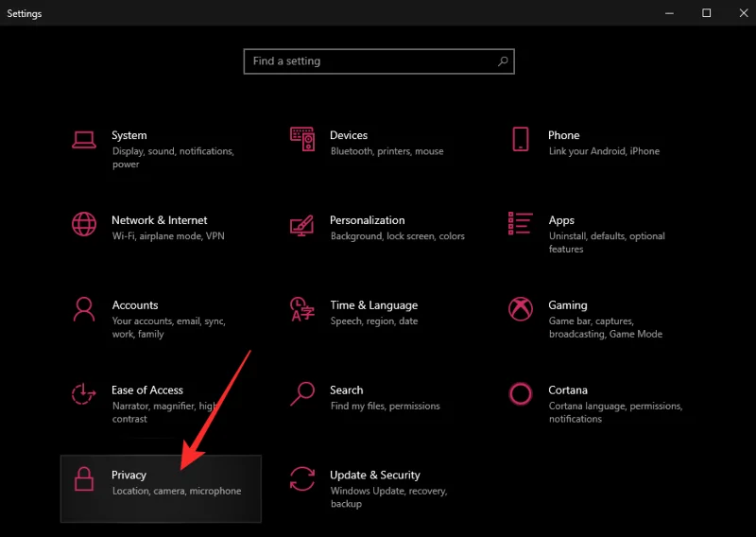Click the Network & Internet globe icon
Viewport: 756px width, 537px height.
(84, 224)
